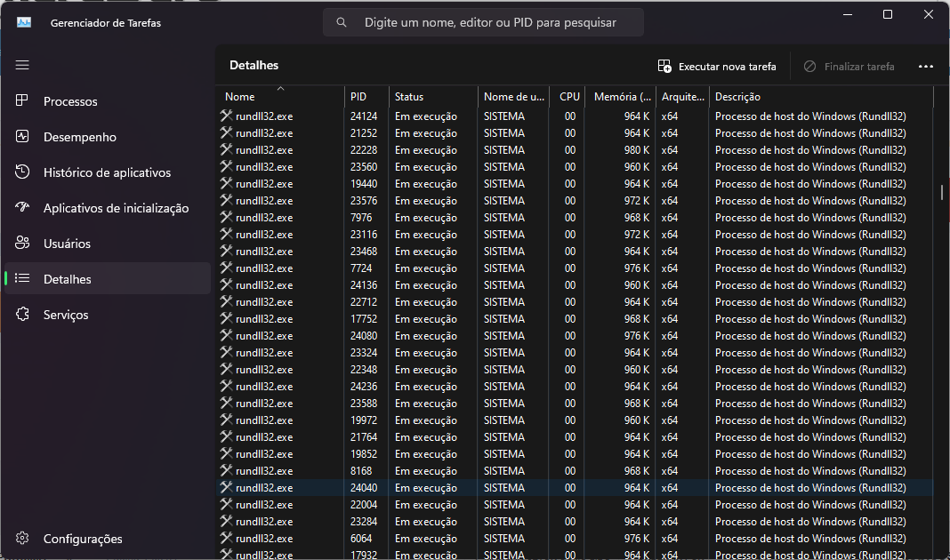Open the three-dots more options menu
Viewport: 950px width, 560px height.
(x=926, y=66)
